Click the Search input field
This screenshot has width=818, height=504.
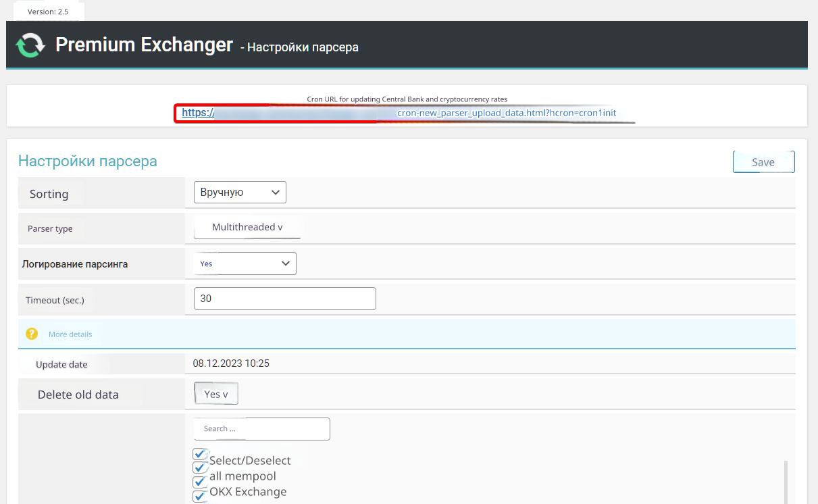(x=262, y=428)
